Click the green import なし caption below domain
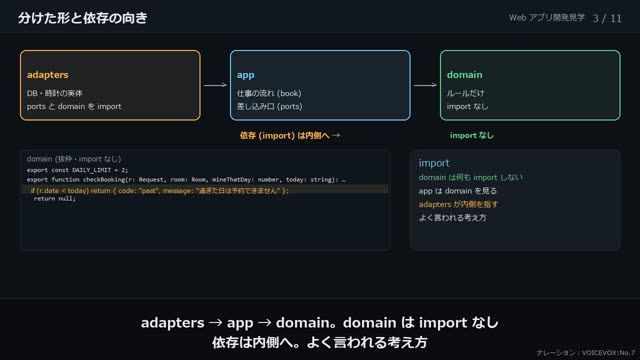Image resolution: width=640 pixels, height=360 pixels. [472, 136]
